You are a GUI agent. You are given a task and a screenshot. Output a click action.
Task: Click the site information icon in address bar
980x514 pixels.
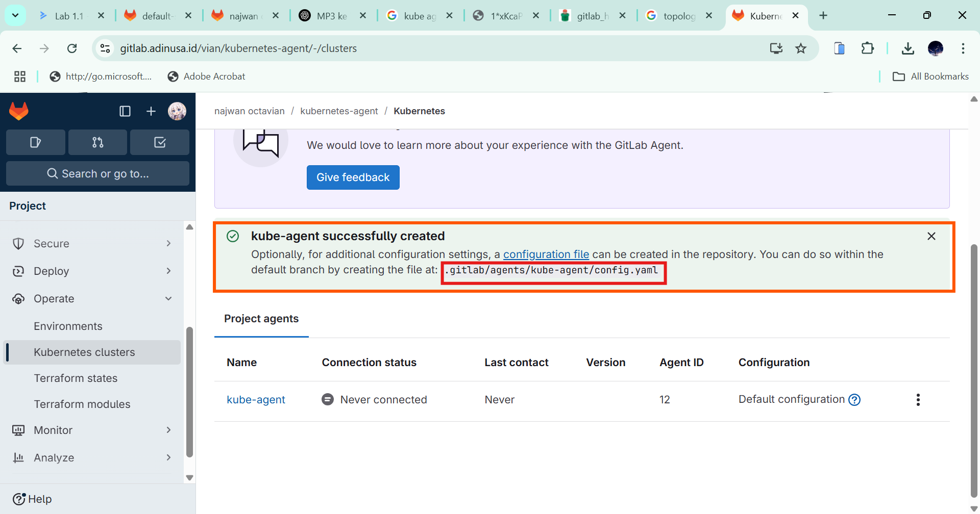(105, 48)
